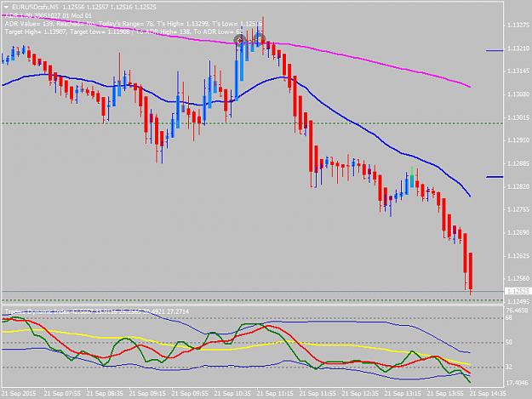Click the 68 level on the TDI scale
Screen dimensions: 532x399
coord(509,318)
